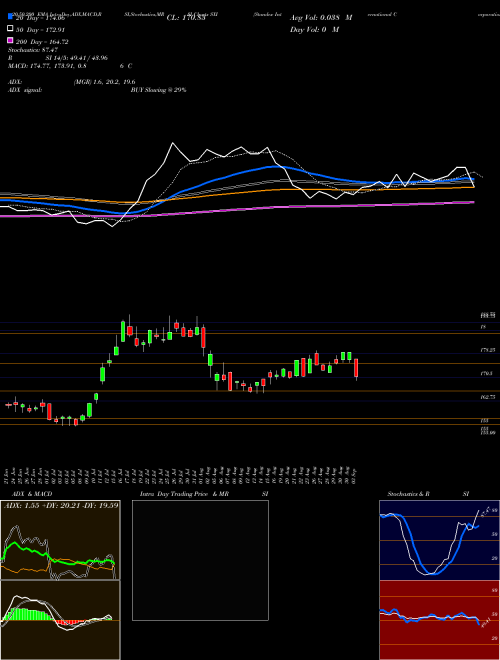
Task: Click the Stochastics: 87.47 readout
Action: pos(32,50)
